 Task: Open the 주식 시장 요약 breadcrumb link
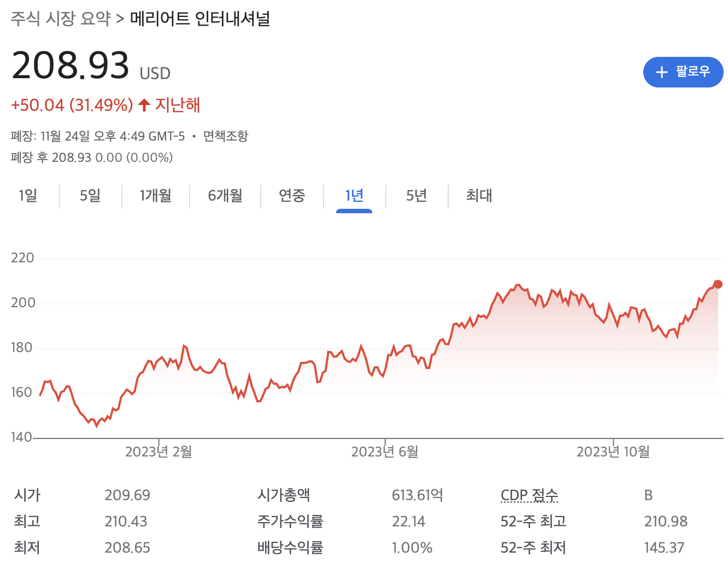coord(60,19)
